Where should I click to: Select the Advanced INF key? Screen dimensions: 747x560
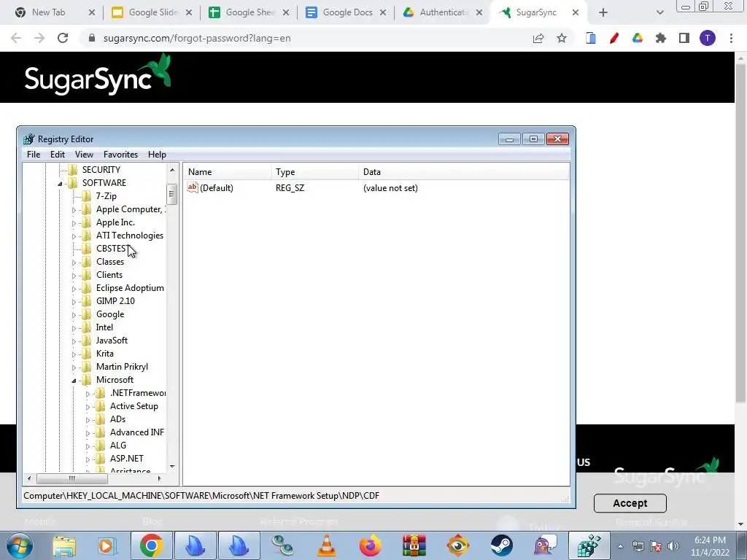click(136, 432)
